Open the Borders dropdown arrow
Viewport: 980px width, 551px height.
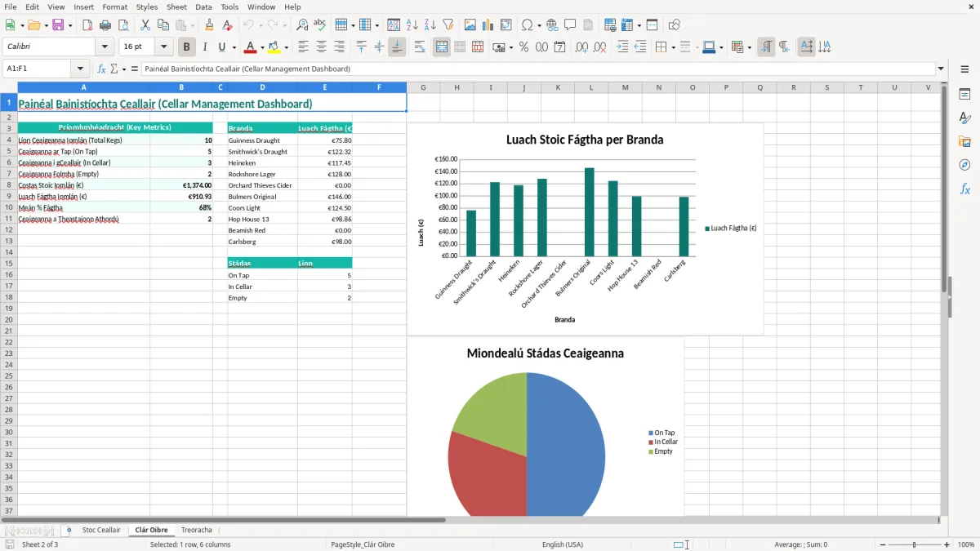tap(672, 47)
